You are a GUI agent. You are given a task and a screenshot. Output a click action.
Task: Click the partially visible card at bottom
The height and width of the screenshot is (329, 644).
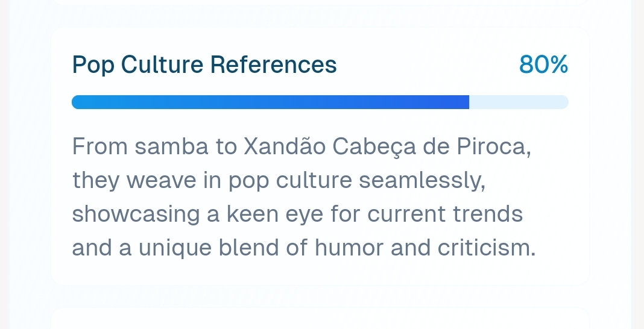(x=320, y=319)
